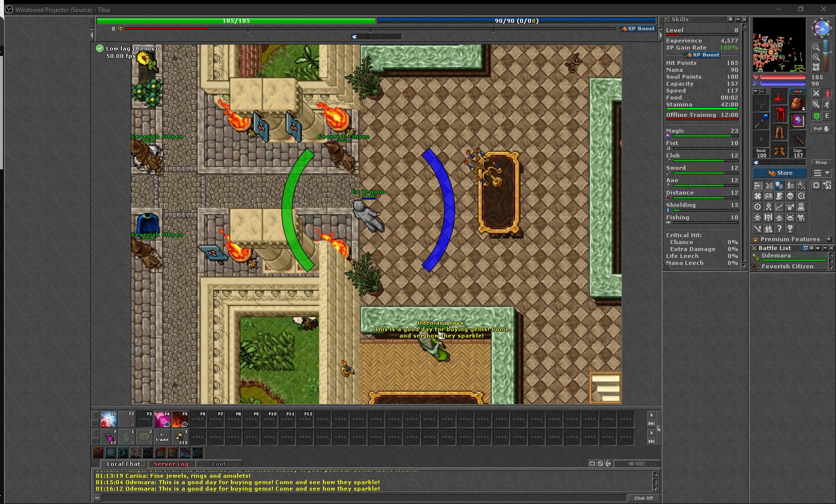Screen dimensions: 836x504
Task: Click the minimap compass rose globe
Action: (x=822, y=28)
